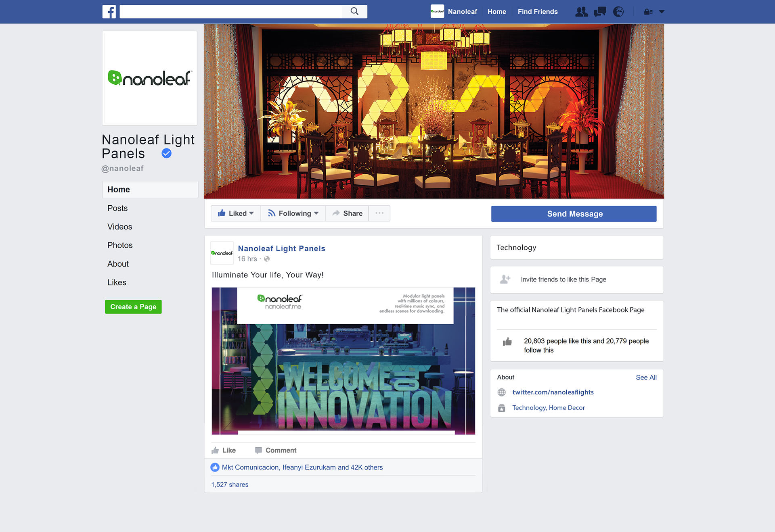Click the Like thumb icon on post
Screen dimensions: 775x532
[215, 450]
